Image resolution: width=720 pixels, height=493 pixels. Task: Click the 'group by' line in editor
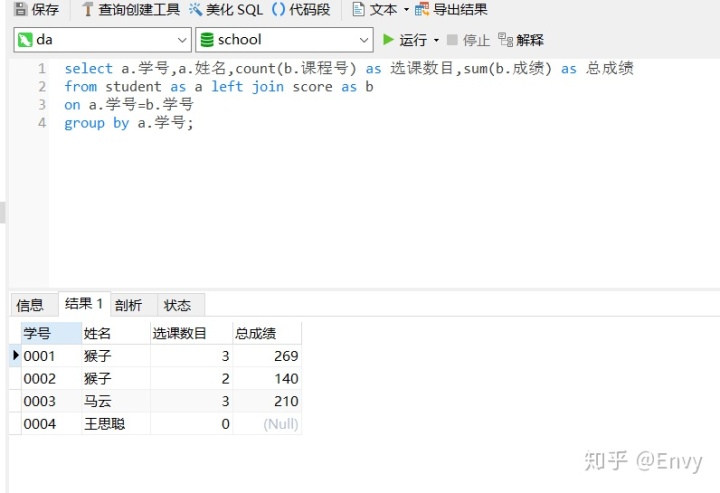(129, 123)
